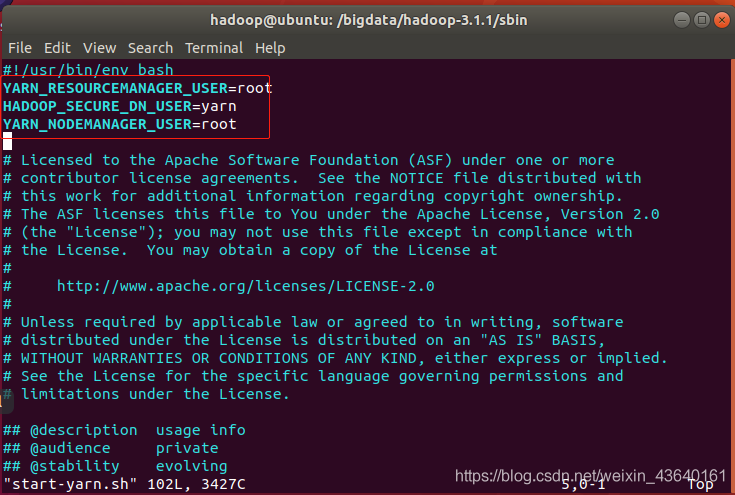The height and width of the screenshot is (495, 735).
Task: Open the Search menu
Action: click(x=150, y=48)
